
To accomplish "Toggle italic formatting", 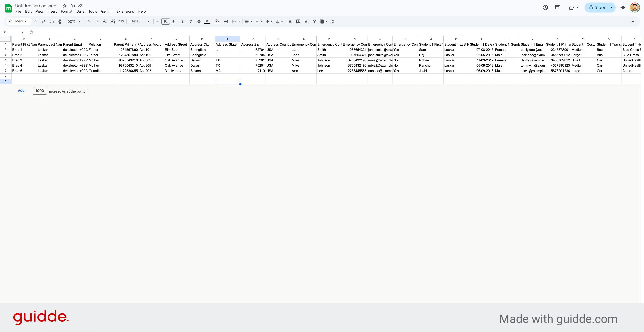I will click(x=191, y=21).
